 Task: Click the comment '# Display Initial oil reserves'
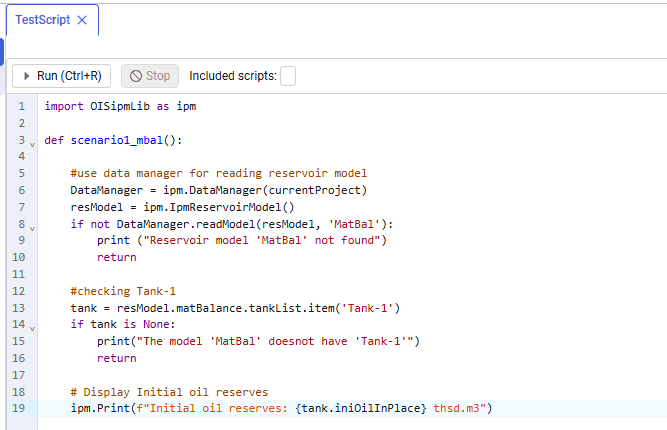(169, 392)
